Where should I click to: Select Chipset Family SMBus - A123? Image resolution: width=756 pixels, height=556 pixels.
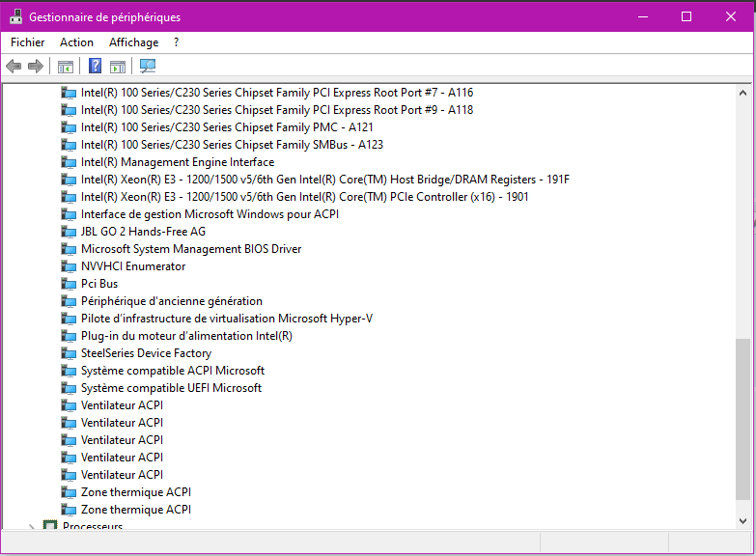click(x=232, y=145)
